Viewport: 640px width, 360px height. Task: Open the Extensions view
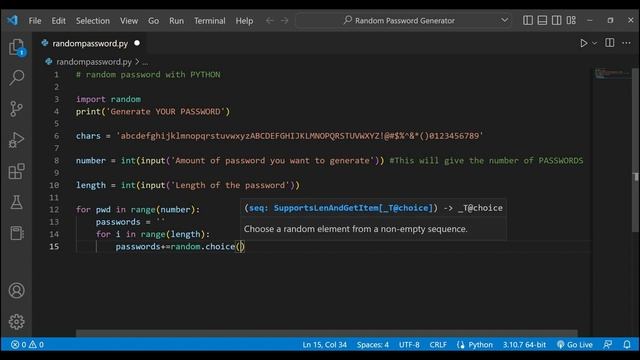click(17, 171)
